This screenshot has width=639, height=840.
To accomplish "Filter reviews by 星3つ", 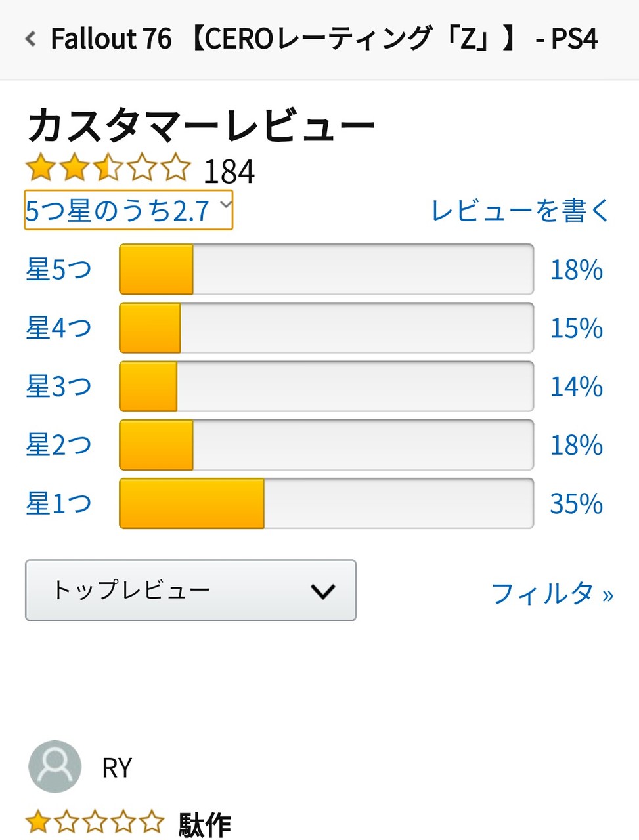I will coord(58,387).
